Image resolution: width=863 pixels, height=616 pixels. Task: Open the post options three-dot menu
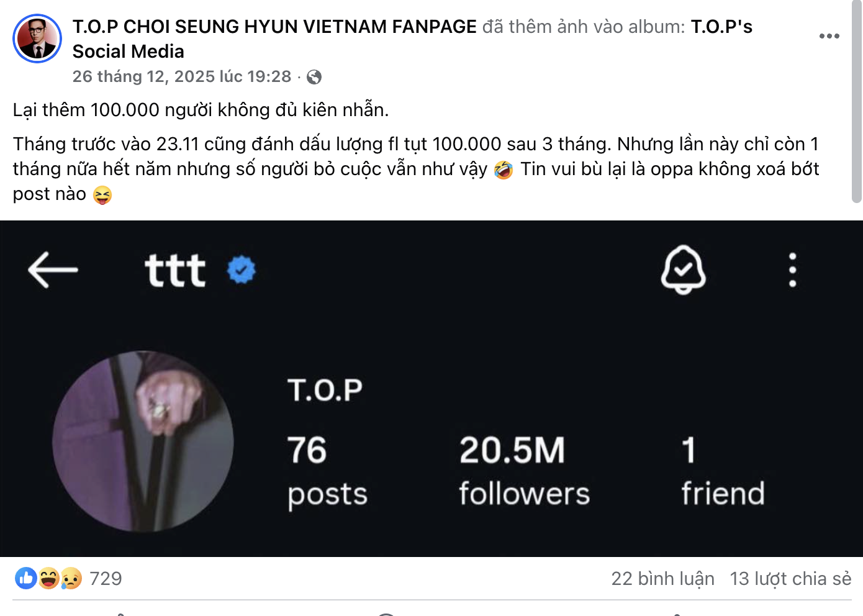828,35
